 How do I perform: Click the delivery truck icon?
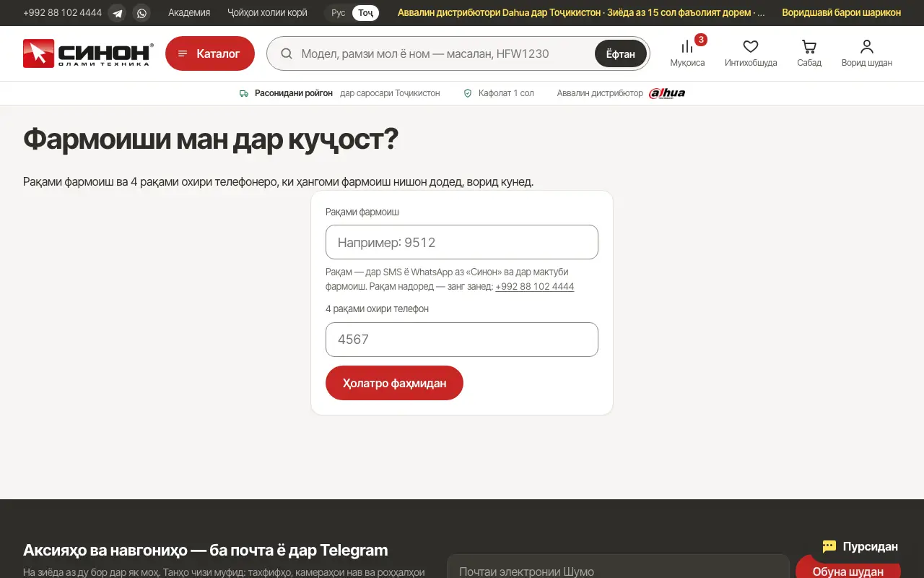pos(244,93)
